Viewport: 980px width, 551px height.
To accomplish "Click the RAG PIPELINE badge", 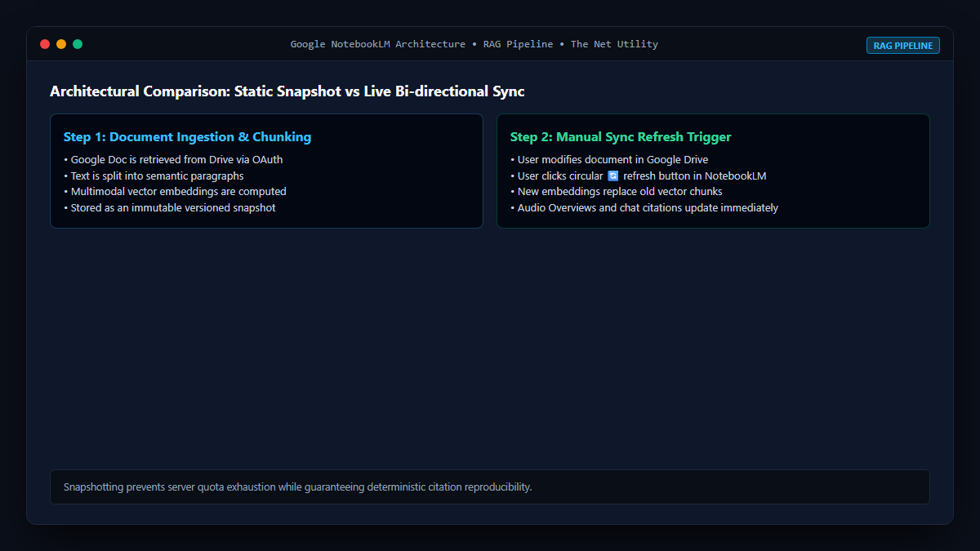I will (902, 46).
